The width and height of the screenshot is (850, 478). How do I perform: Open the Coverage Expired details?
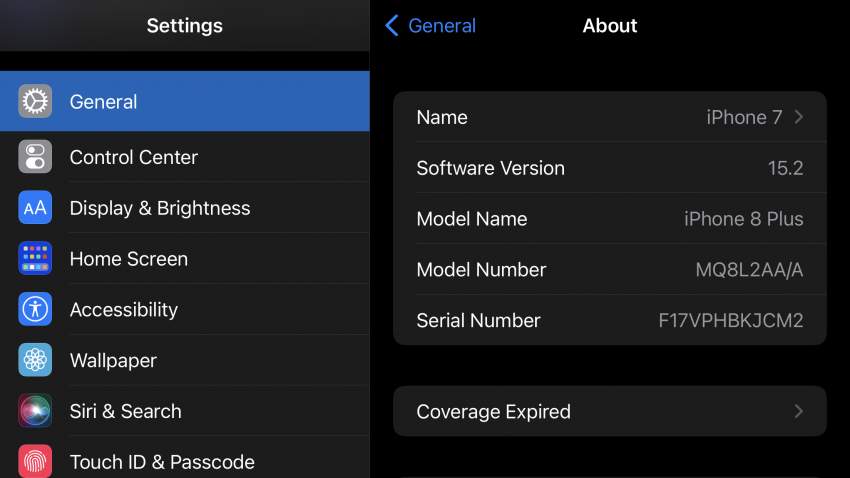pyautogui.click(x=493, y=411)
